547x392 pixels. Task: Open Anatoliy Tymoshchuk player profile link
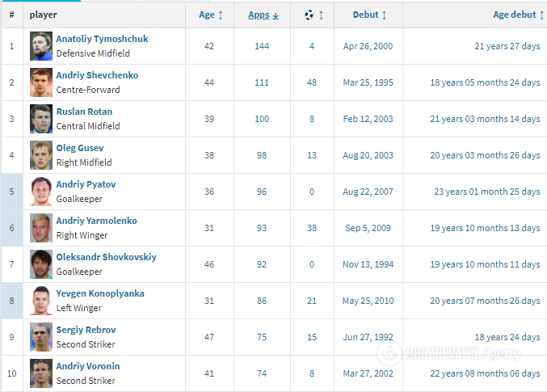[102, 39]
